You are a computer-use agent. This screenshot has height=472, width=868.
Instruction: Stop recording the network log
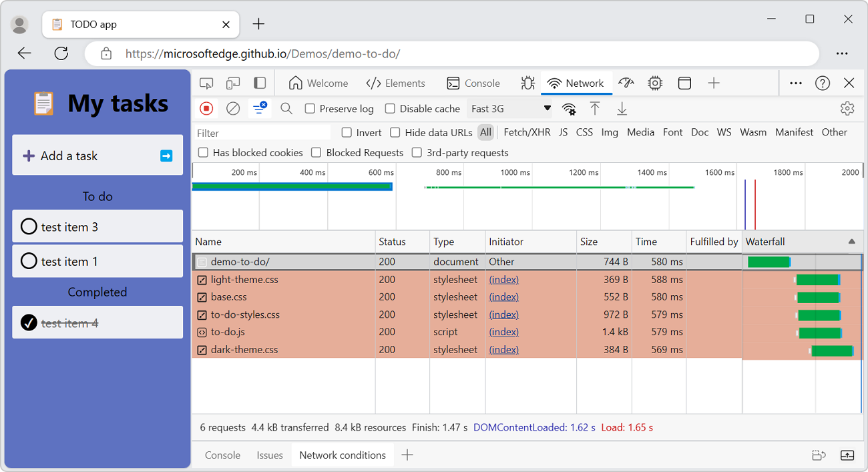(206, 108)
